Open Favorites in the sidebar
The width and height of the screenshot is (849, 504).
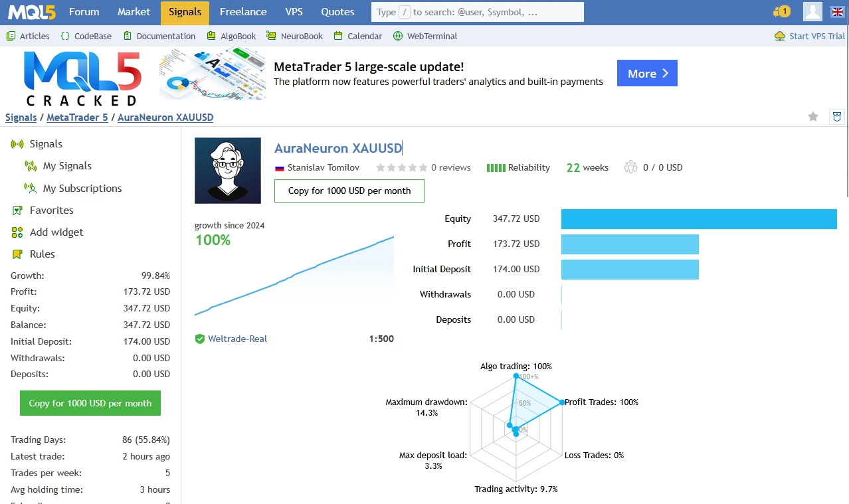point(52,210)
